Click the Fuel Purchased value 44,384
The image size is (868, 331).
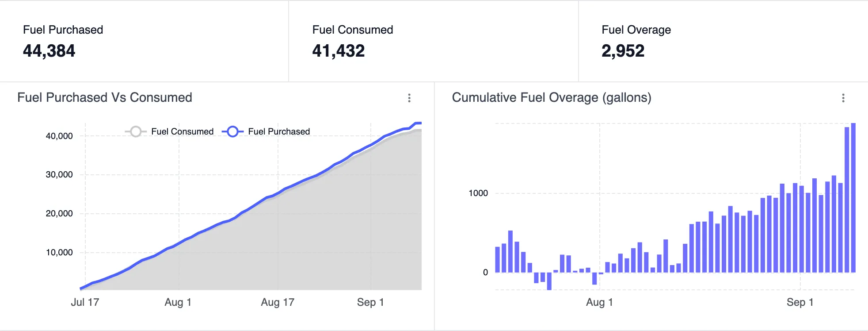click(49, 51)
